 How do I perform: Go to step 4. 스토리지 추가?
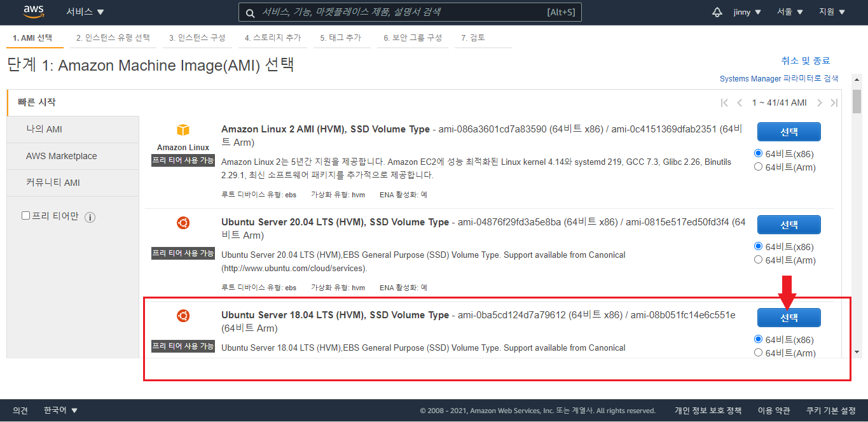273,38
